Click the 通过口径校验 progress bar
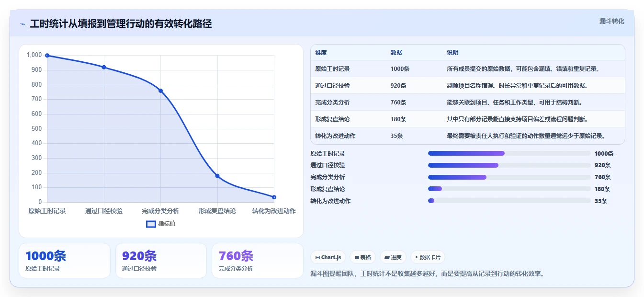Image resolution: width=644 pixels, height=297 pixels. click(x=509, y=165)
